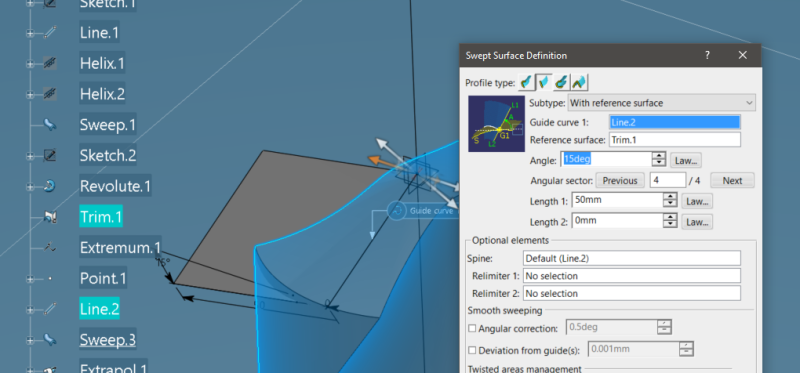Select Helix.1 in the specification tree

click(x=102, y=63)
